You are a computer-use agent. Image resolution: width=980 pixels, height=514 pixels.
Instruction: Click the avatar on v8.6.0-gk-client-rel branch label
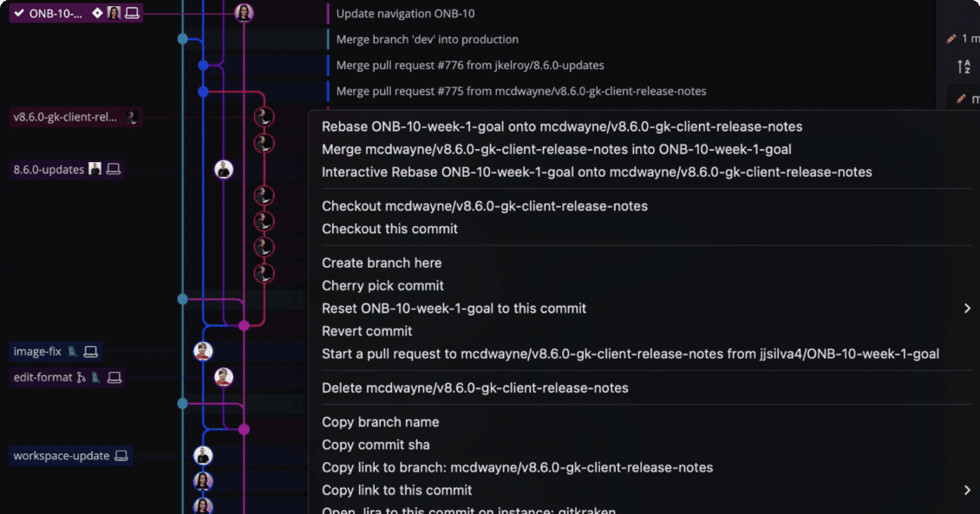133,117
